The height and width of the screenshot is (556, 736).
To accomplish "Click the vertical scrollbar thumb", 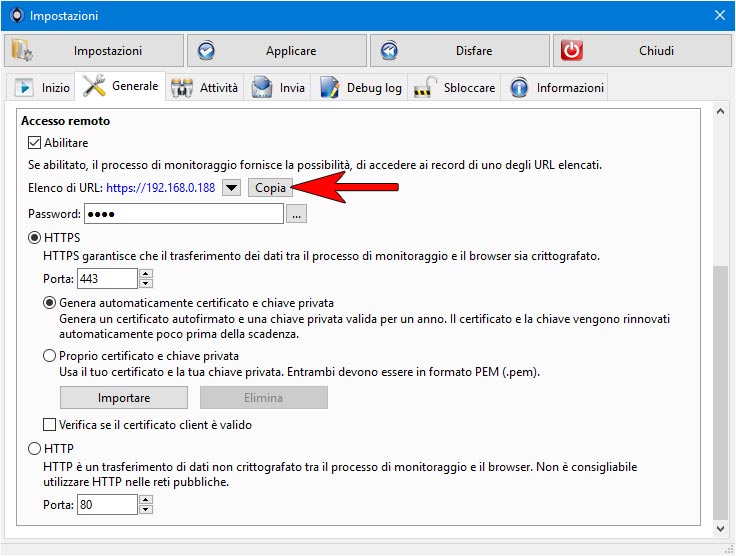I will tap(720, 393).
